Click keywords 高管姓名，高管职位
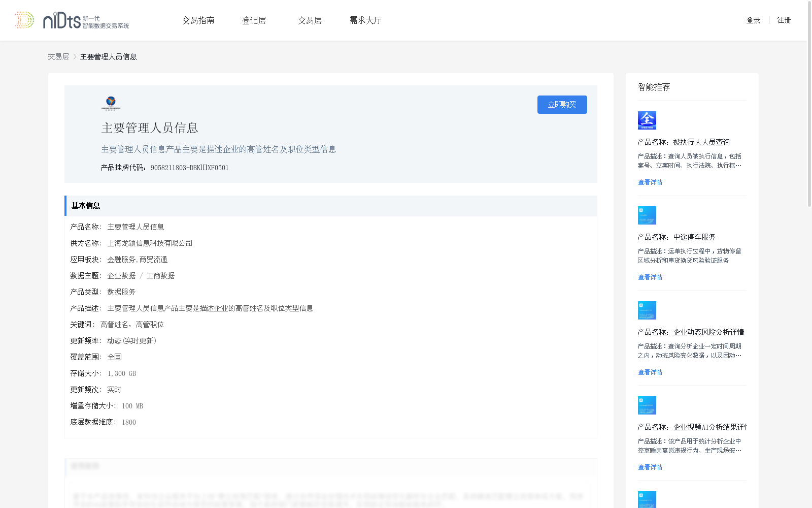The width and height of the screenshot is (812, 508). point(132,325)
